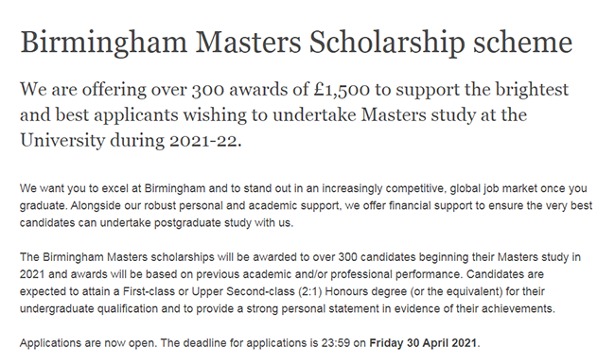Click the £1,500 amount in the subtitle
The height and width of the screenshot is (364, 615).
click(x=342, y=90)
